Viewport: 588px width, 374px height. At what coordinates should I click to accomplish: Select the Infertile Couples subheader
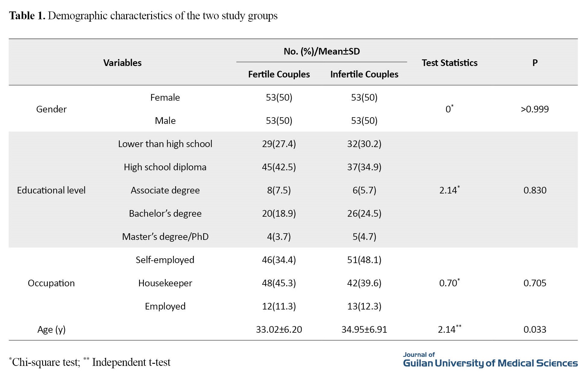coord(364,74)
